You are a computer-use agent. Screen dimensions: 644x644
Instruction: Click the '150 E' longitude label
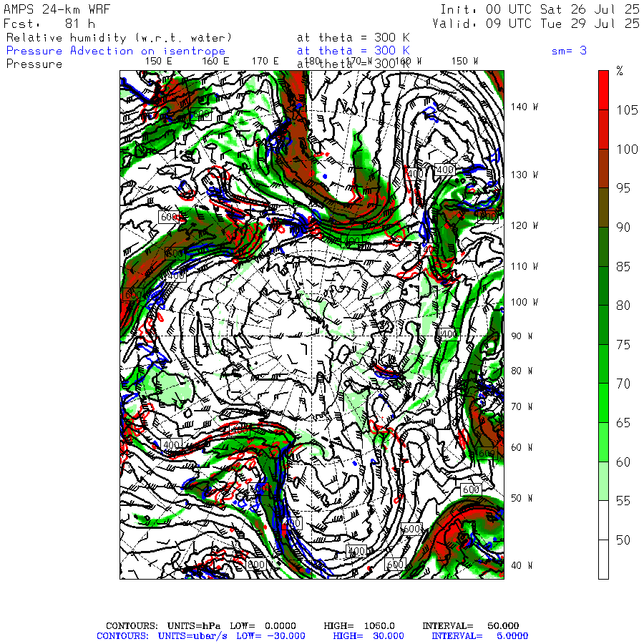pos(159,62)
